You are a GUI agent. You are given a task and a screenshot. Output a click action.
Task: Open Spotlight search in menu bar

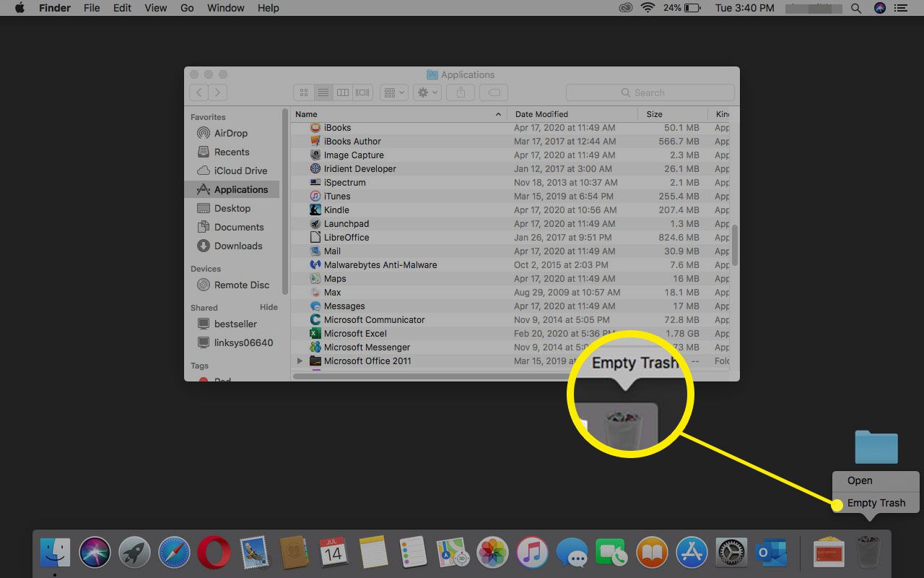pyautogui.click(x=856, y=8)
